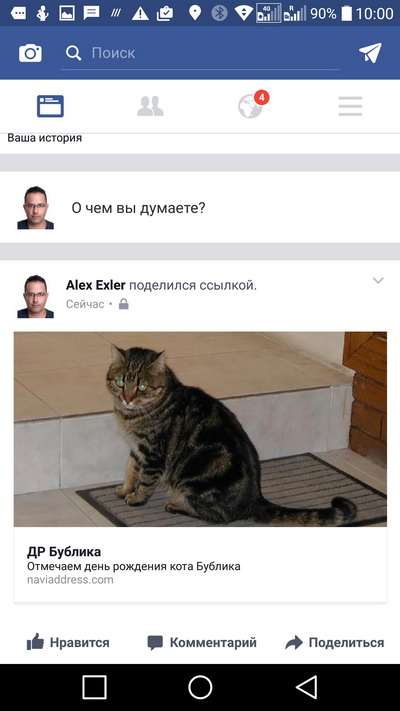Open Messenger paper plane icon
Screen dimensions: 400x711
(371, 53)
